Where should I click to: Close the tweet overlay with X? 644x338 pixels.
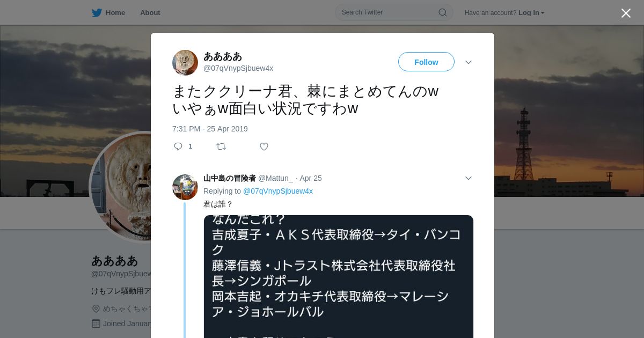[626, 13]
